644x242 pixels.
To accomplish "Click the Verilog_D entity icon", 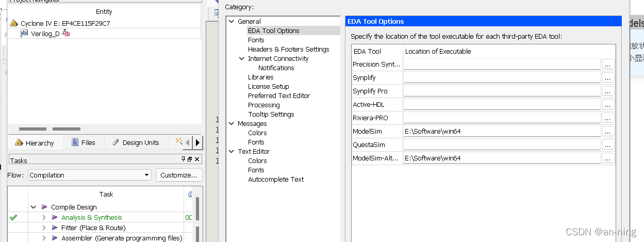I will point(24,33).
